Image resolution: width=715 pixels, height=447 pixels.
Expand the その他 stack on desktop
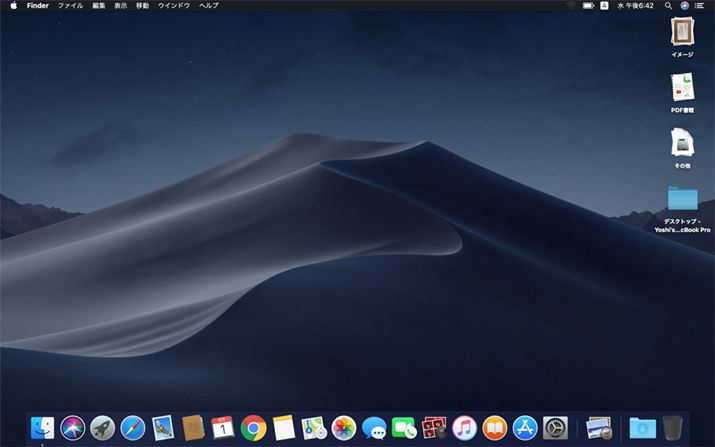[x=682, y=142]
